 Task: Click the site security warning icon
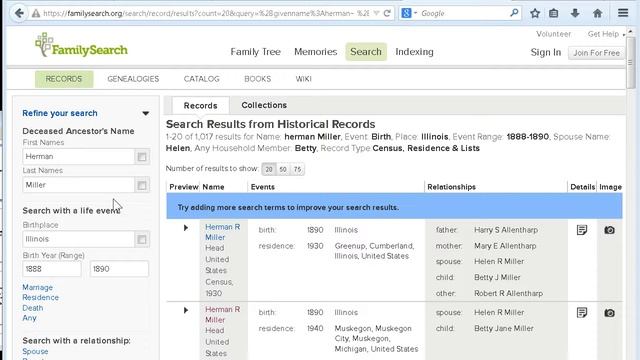pyautogui.click(x=36, y=13)
